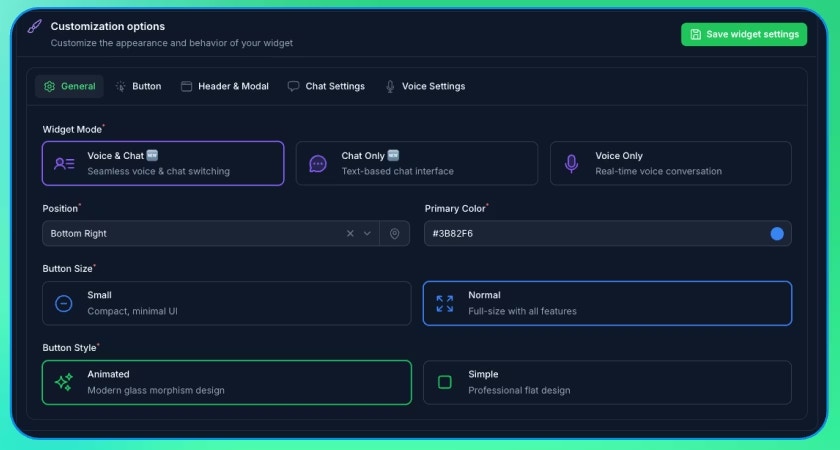Viewport: 840px width, 450px height.
Task: Click the Voice Settings microphone icon
Action: tap(390, 86)
